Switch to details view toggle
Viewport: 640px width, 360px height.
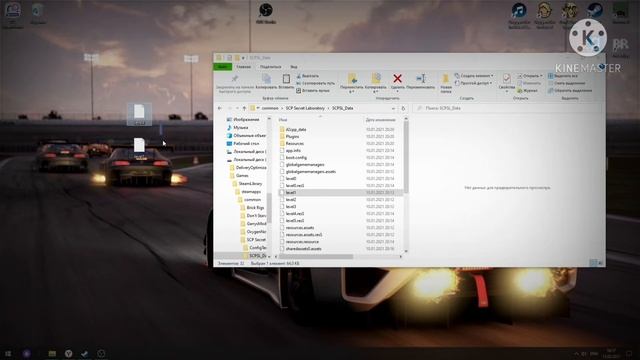tap(593, 263)
